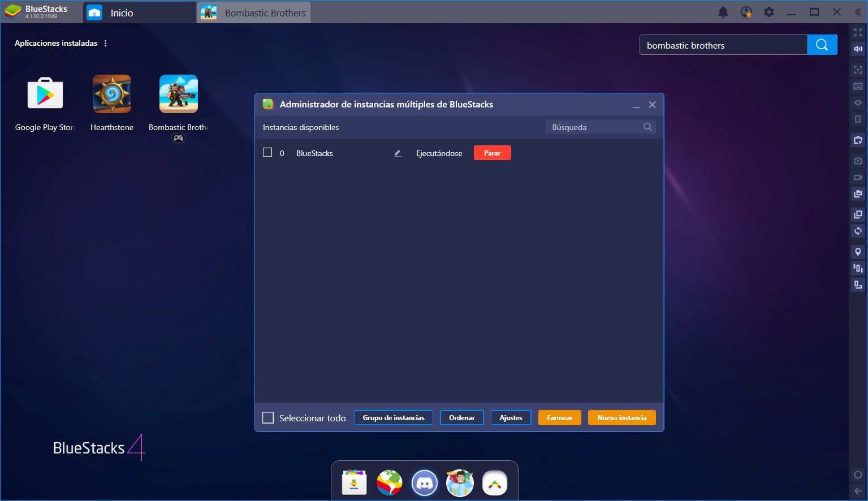
Task: Rename BlueStacks instance with pencil icon
Action: (x=398, y=153)
